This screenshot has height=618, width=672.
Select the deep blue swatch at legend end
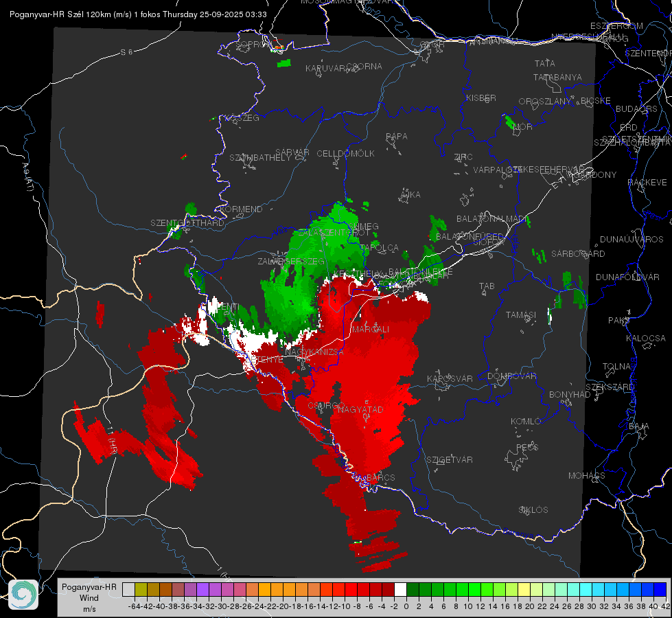point(660,589)
